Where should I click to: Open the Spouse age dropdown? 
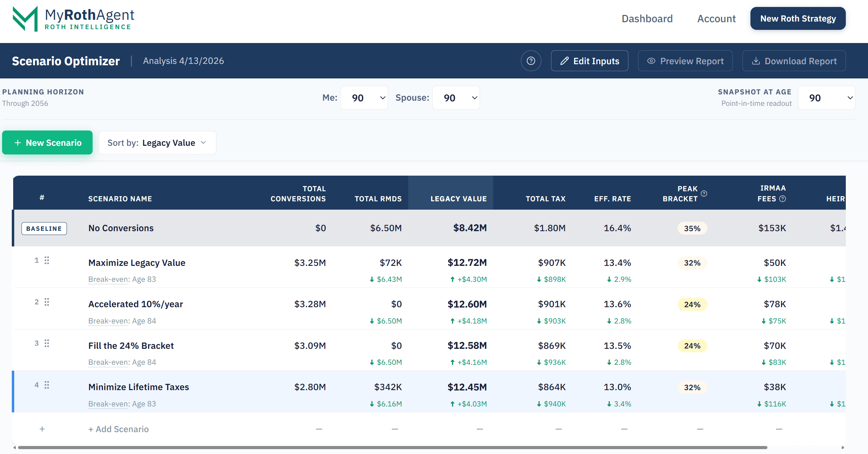pyautogui.click(x=456, y=98)
